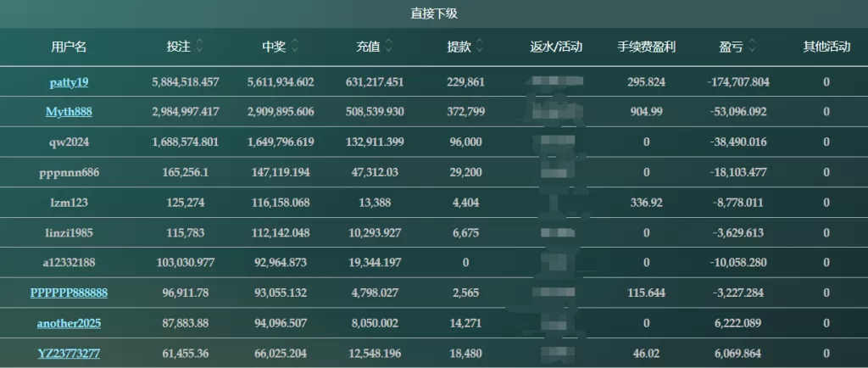Screen dimensions: 868x368
Task: Click the 返水/活动 column header
Action: pos(556,47)
